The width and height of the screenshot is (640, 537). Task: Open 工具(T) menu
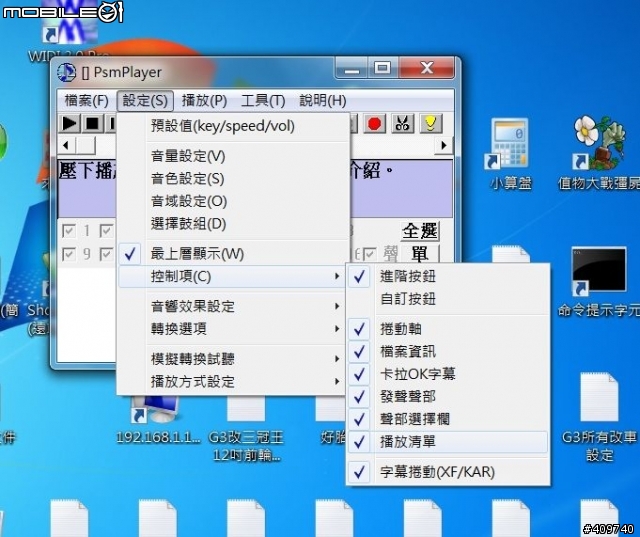[x=263, y=100]
